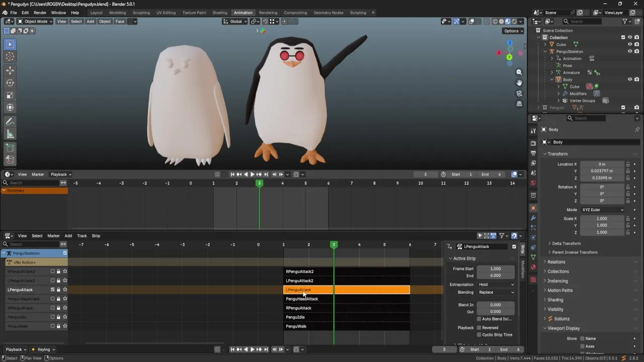Toggle the lock on PenguIdle track
Screen dimensions: 644x362
(x=58, y=317)
